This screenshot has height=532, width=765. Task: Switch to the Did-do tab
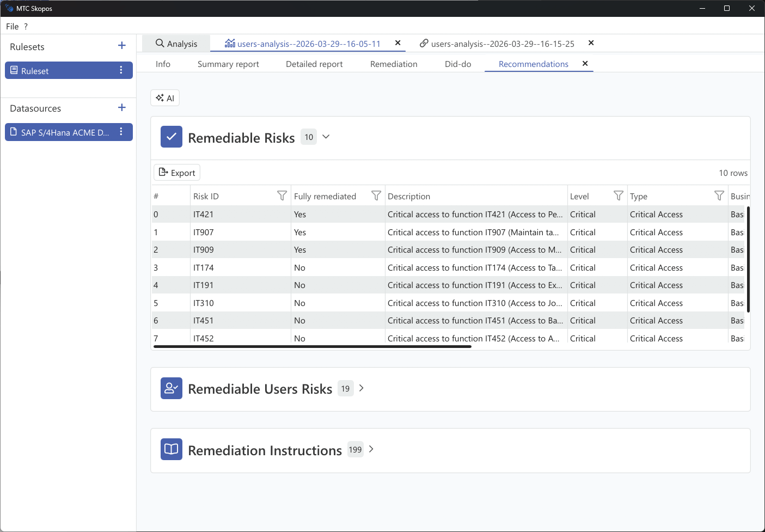click(457, 64)
